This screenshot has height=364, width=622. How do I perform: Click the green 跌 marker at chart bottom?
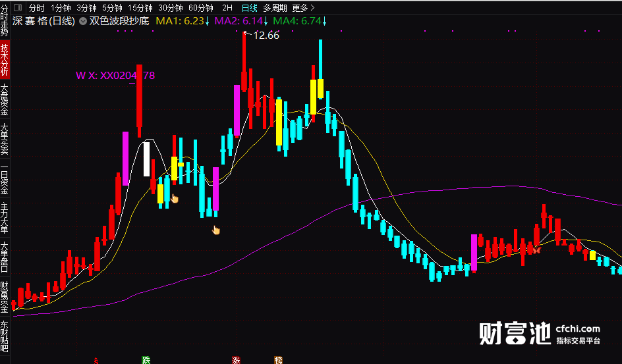coord(146,360)
